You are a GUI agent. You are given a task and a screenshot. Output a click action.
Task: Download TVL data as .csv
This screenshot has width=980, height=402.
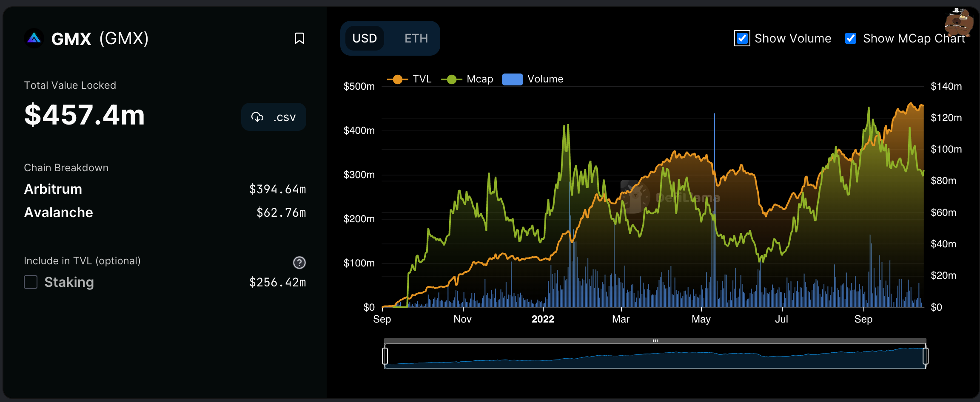click(x=273, y=117)
